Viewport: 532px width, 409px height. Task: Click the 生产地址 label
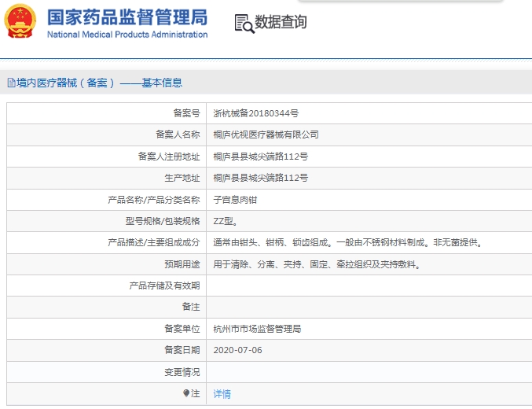click(182, 178)
